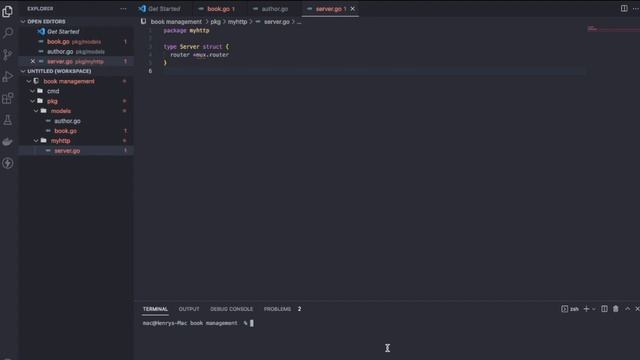
Task: Click 'package myhttp' code line
Action: point(186,31)
